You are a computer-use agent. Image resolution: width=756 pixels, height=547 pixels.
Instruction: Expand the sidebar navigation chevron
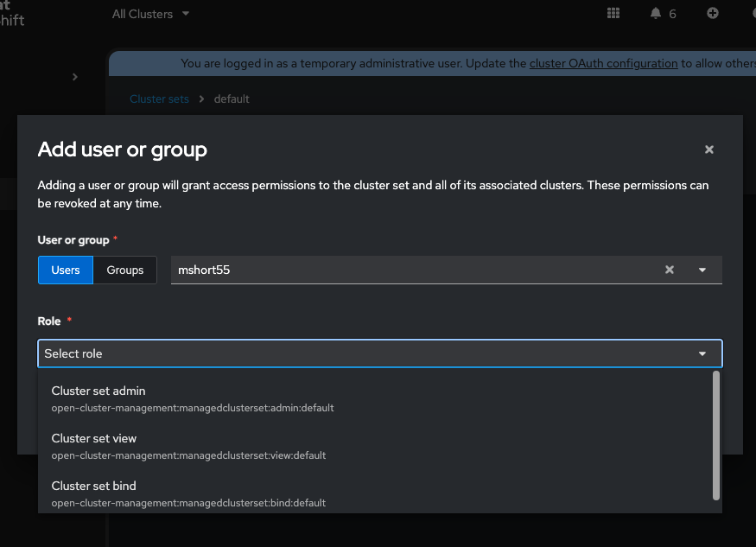click(x=75, y=77)
